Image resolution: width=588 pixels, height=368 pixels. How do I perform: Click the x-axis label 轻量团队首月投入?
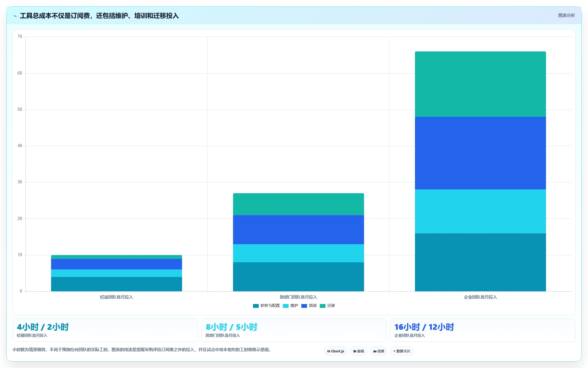click(116, 297)
